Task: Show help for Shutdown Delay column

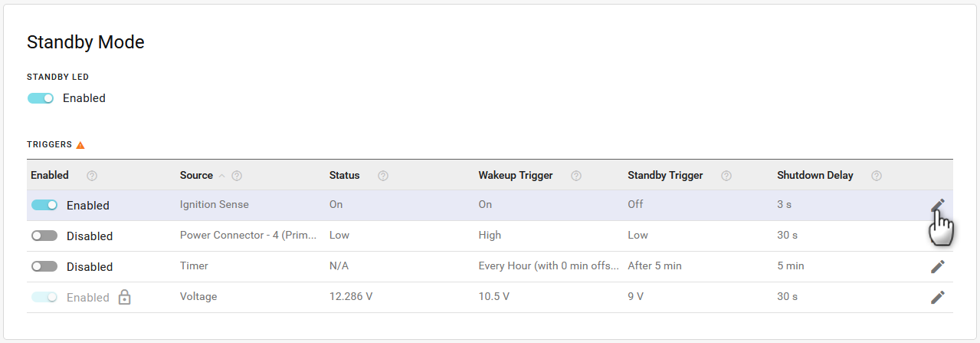Action: [877, 176]
